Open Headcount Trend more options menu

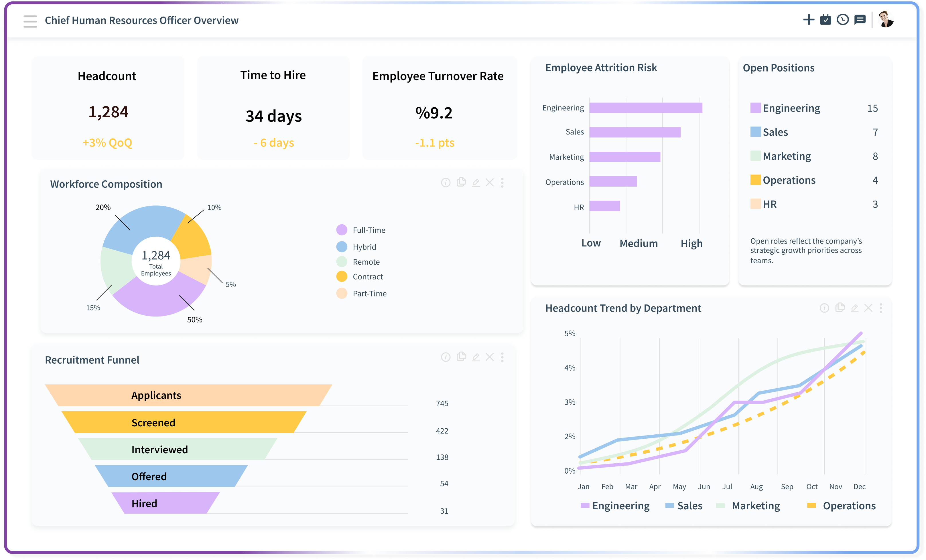click(881, 308)
